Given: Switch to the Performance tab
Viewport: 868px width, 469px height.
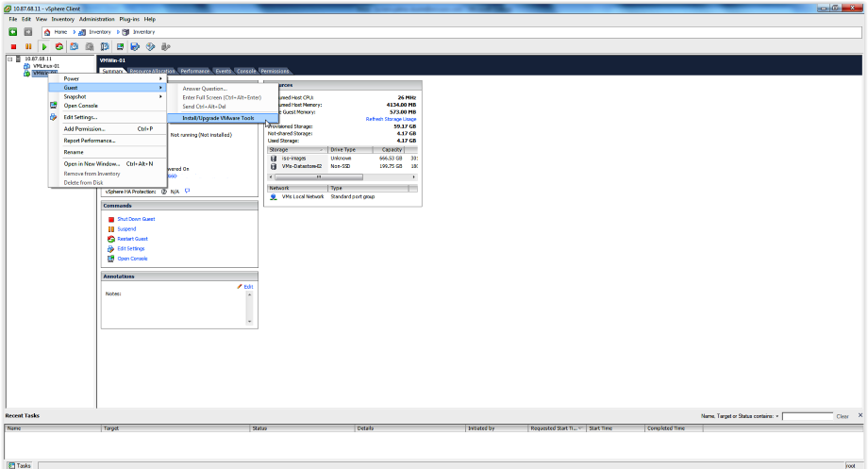Looking at the screenshot, I should pos(195,71).
